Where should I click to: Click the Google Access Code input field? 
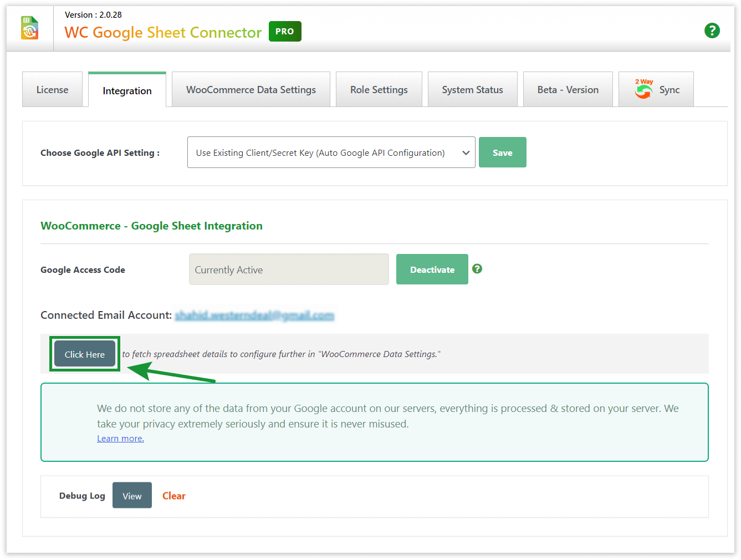[288, 269]
